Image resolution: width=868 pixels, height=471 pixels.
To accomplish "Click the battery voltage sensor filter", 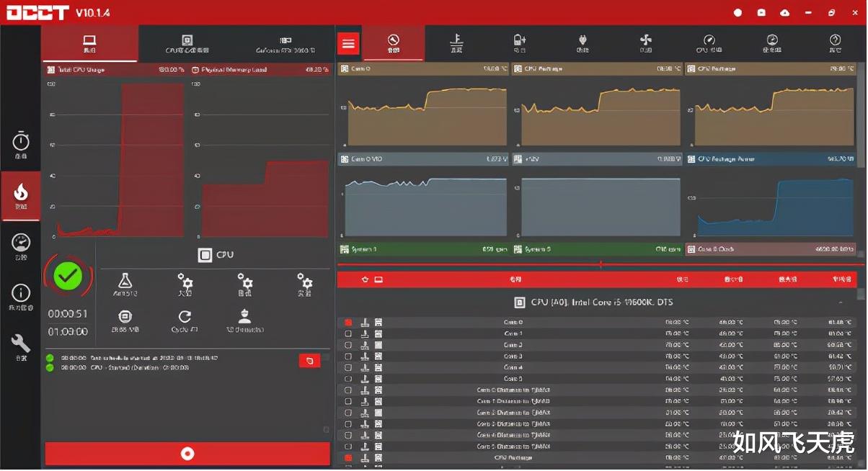I will (x=520, y=43).
